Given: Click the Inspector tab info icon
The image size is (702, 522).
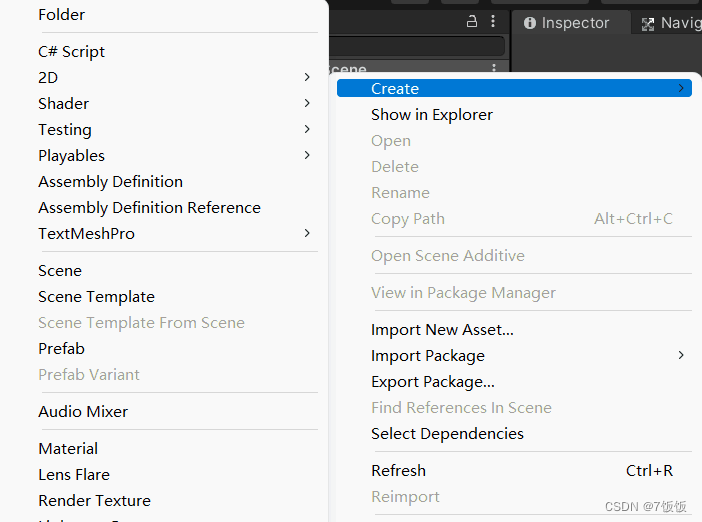Looking at the screenshot, I should click(530, 23).
